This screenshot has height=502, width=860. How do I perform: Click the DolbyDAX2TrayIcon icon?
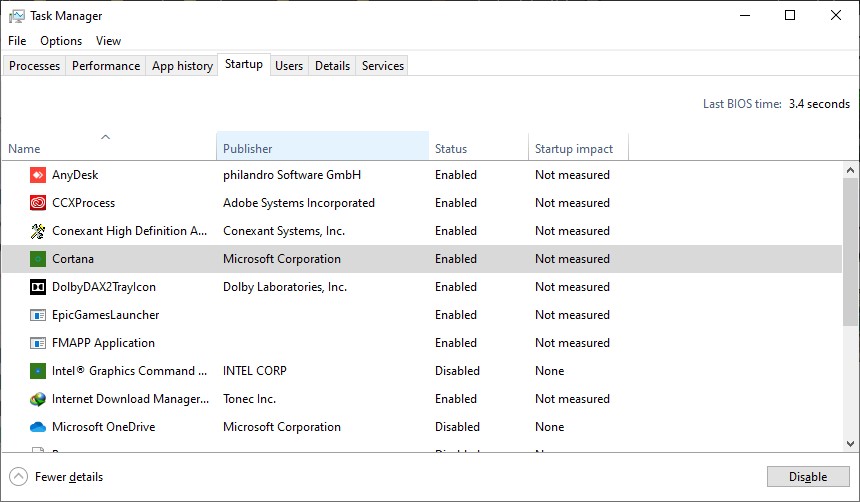(38, 287)
